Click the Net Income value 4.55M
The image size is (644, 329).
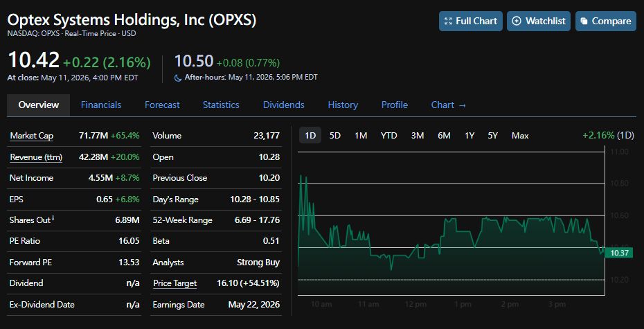point(100,178)
